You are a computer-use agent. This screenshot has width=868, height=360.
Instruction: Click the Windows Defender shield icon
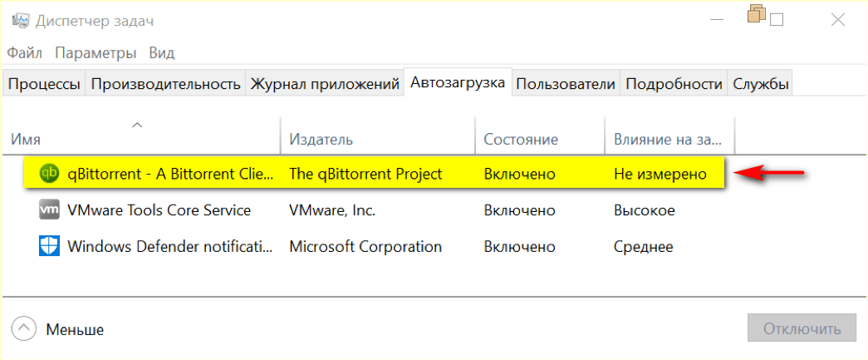[49, 246]
